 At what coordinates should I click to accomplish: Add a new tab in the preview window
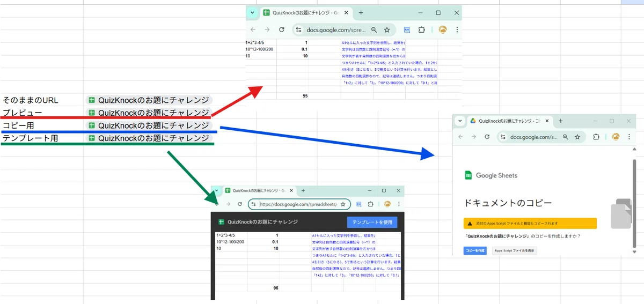(x=361, y=13)
